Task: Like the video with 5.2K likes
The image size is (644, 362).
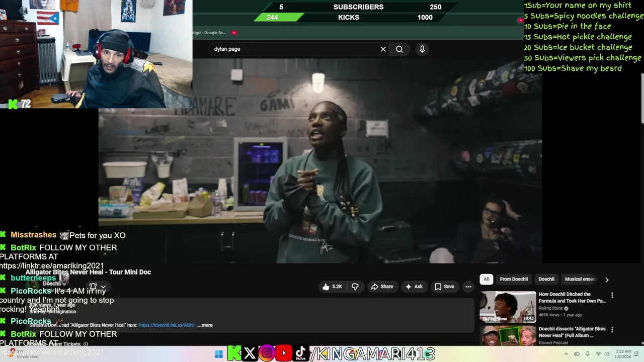Action: [332, 287]
